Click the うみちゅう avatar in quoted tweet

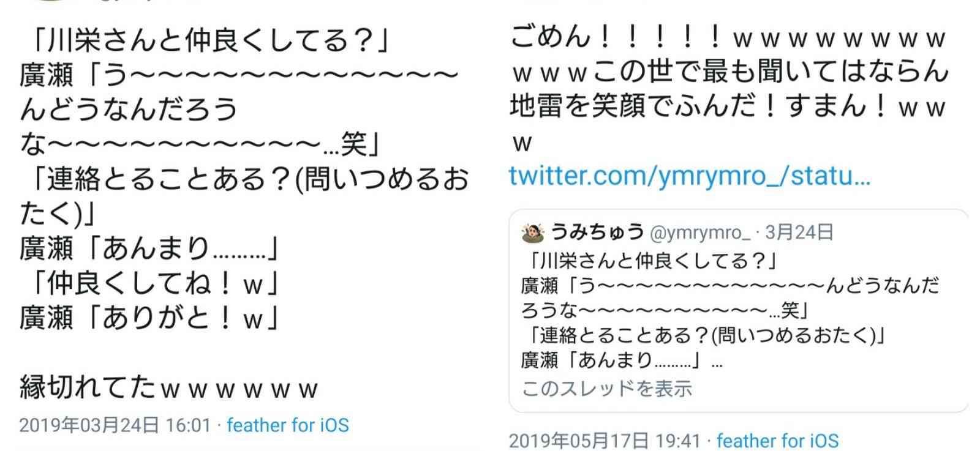click(532, 233)
